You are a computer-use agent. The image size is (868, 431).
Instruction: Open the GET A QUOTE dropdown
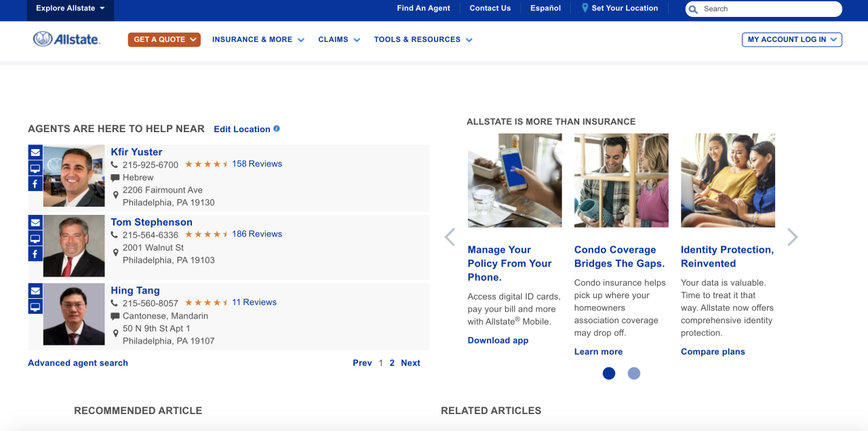164,39
